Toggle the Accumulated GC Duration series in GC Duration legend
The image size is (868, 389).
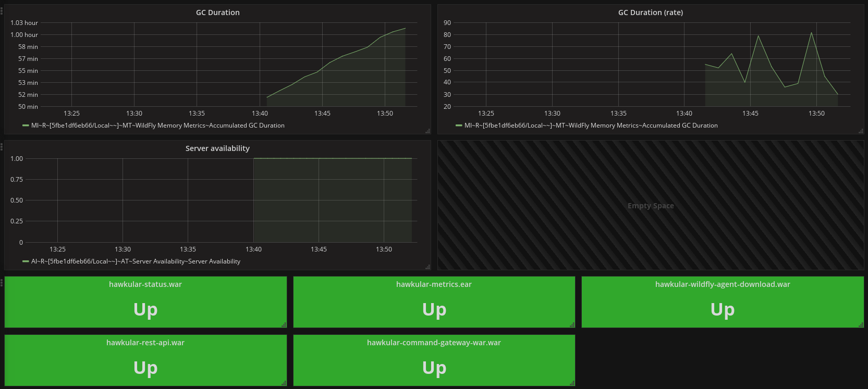tap(158, 126)
